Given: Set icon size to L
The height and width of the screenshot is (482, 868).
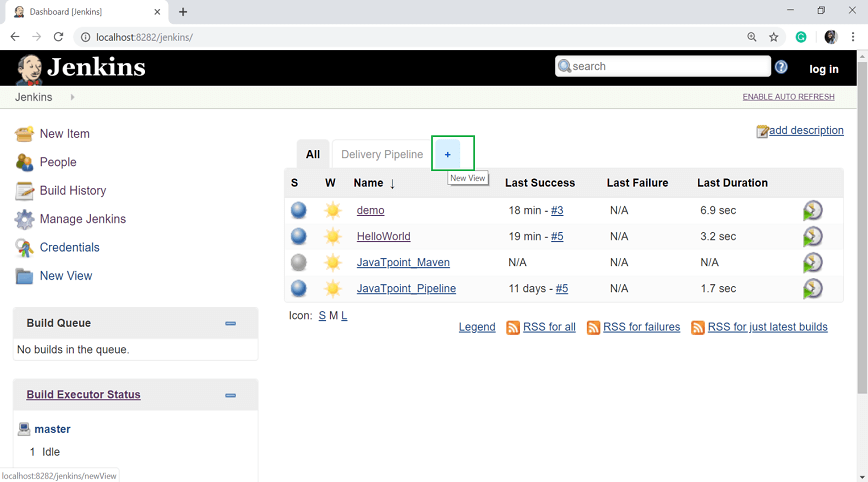Looking at the screenshot, I should point(344,315).
